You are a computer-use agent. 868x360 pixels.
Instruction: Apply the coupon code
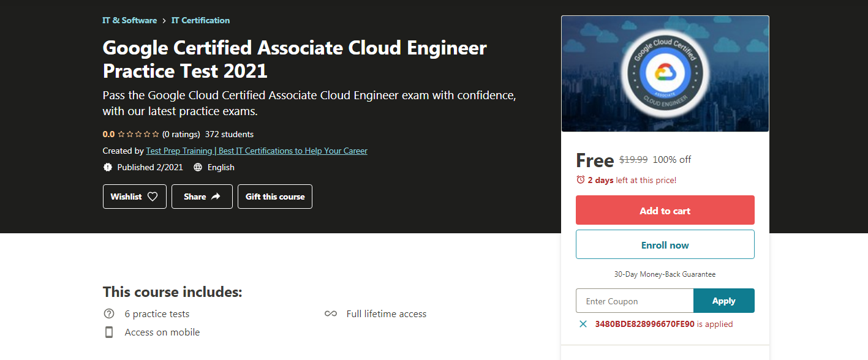click(x=723, y=301)
